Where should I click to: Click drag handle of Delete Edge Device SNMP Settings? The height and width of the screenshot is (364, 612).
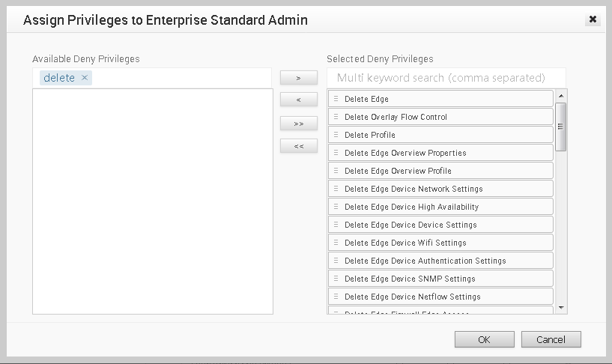[336, 278]
